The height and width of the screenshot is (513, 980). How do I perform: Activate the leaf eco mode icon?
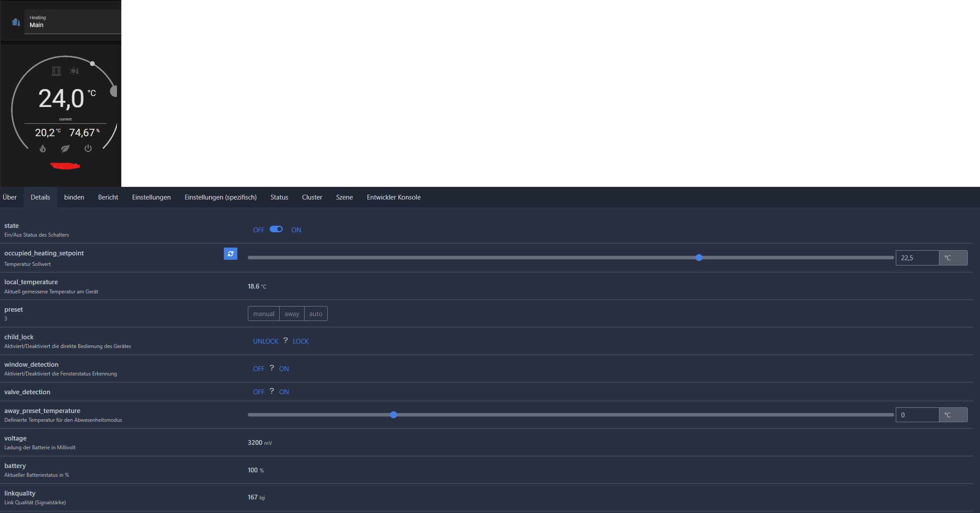click(x=65, y=148)
